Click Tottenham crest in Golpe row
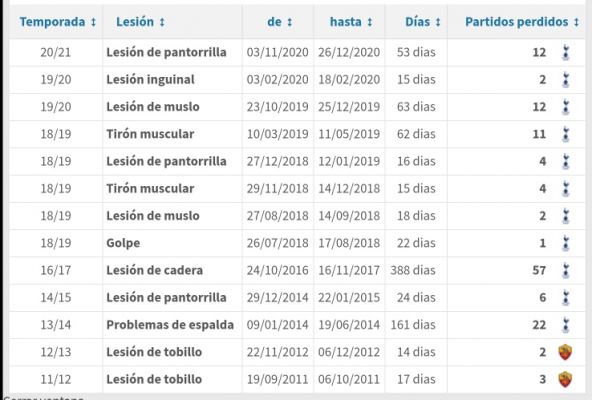 click(x=566, y=243)
